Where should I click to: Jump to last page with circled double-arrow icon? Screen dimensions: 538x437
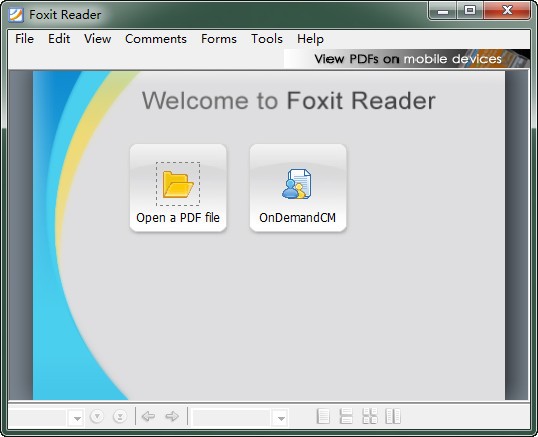(120, 416)
